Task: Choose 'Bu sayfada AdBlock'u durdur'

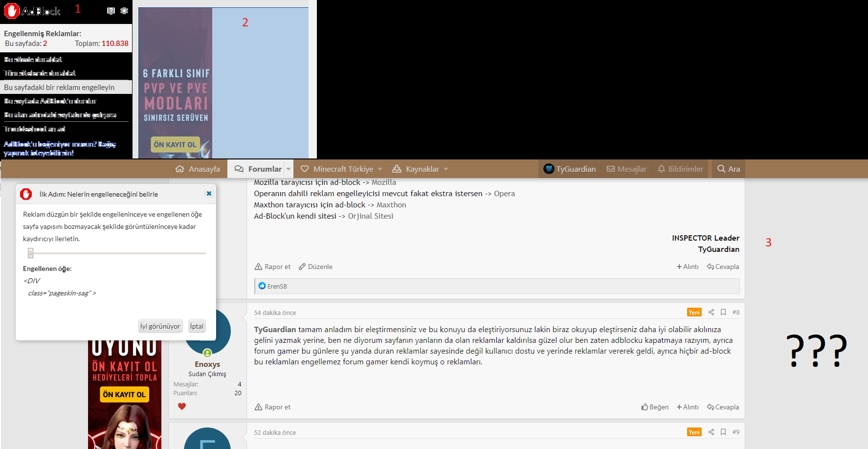Action: (50, 101)
